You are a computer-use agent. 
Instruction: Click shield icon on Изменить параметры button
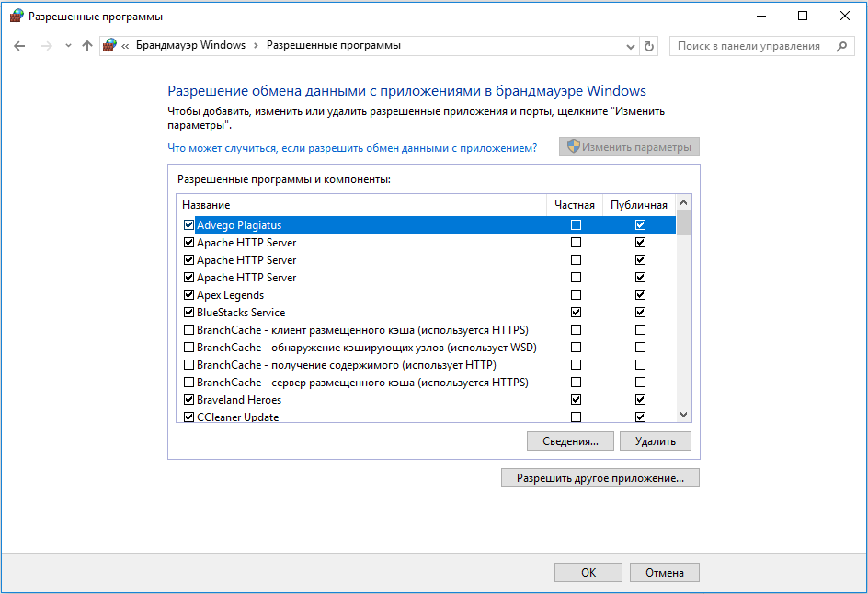(574, 147)
